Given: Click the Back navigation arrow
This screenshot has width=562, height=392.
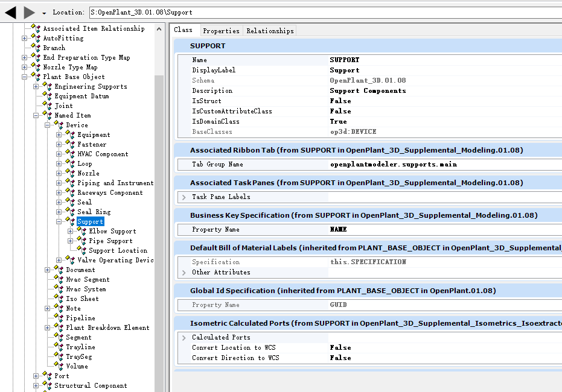Looking at the screenshot, I should [10, 12].
